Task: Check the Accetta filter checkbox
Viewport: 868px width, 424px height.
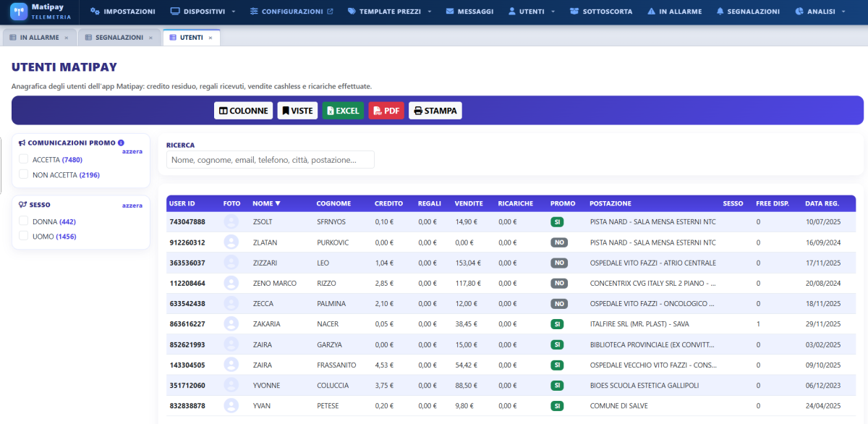Action: coord(23,159)
